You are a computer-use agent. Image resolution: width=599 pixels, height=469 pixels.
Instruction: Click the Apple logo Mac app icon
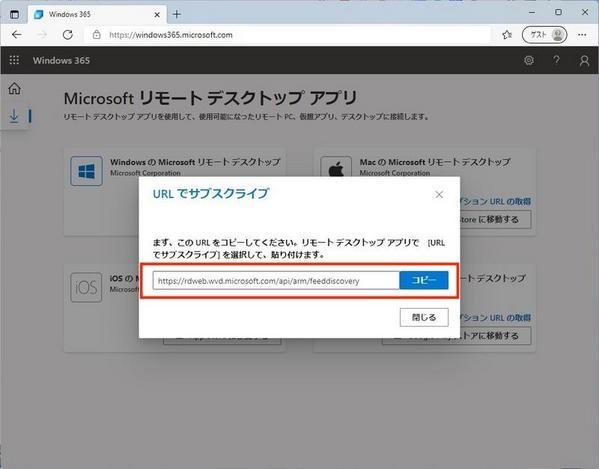[336, 167]
